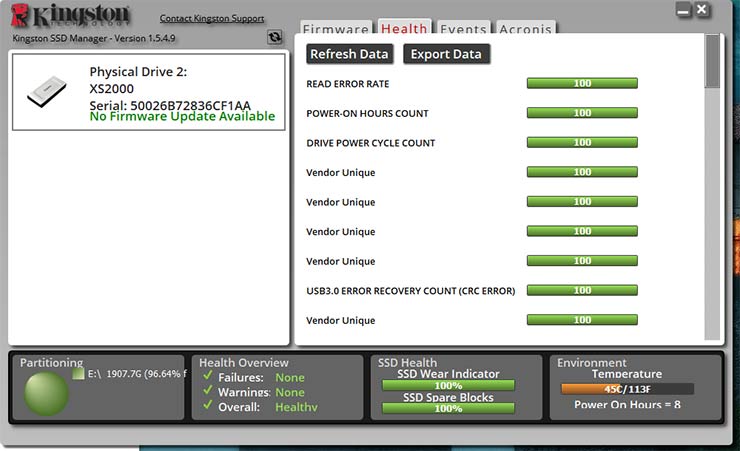Screen dimensions: 740x451
Task: Open the Firmware tab
Action: [335, 30]
